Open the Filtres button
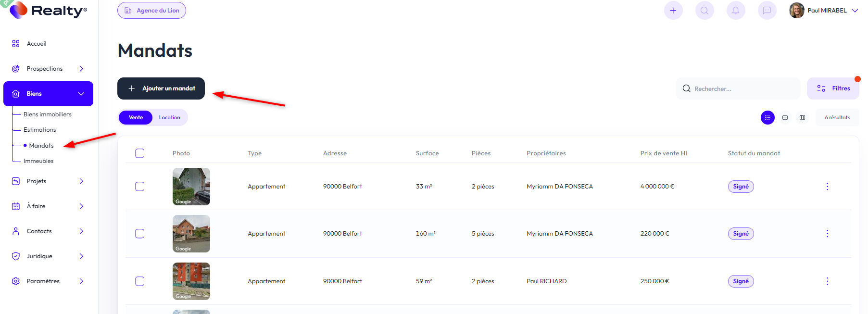This screenshot has height=314, width=868. 833,88
